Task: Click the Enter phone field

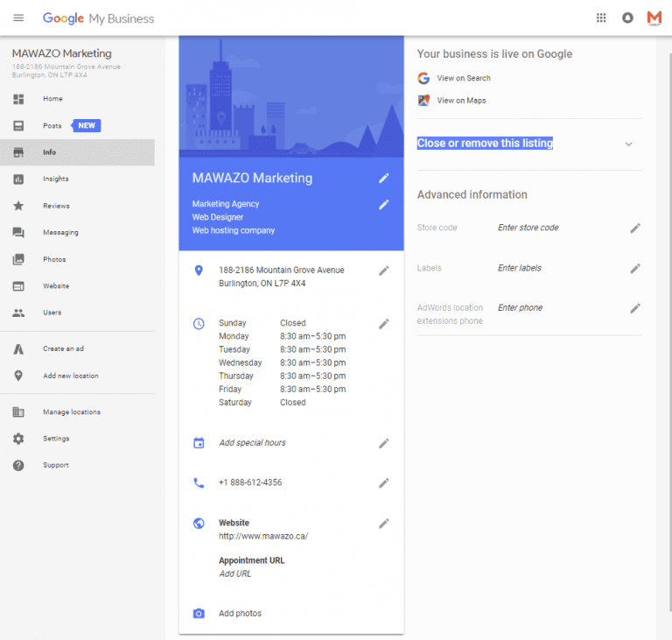Action: coord(520,308)
